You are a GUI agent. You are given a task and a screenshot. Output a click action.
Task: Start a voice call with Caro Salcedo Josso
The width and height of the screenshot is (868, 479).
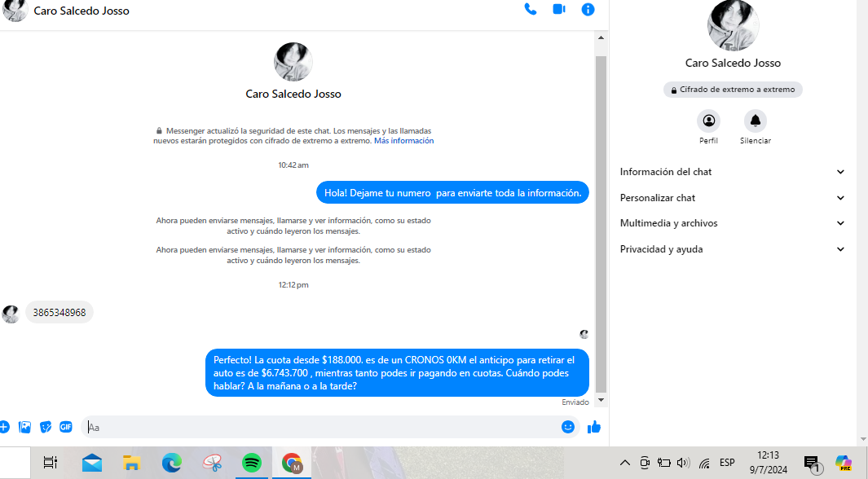coord(531,10)
